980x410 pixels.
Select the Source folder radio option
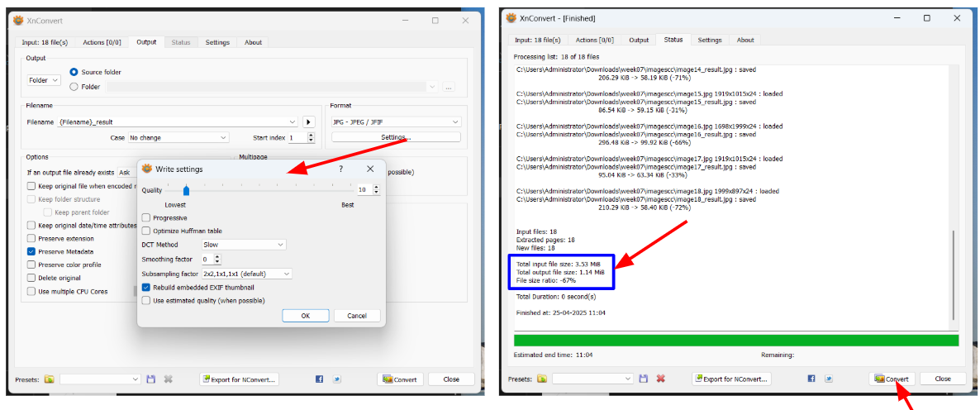tap(74, 73)
